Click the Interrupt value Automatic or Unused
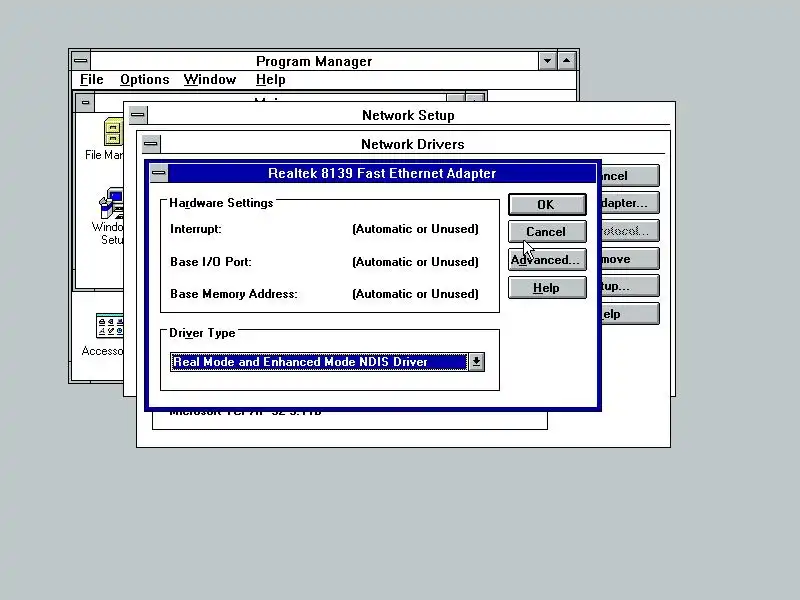The image size is (800, 600). click(415, 229)
